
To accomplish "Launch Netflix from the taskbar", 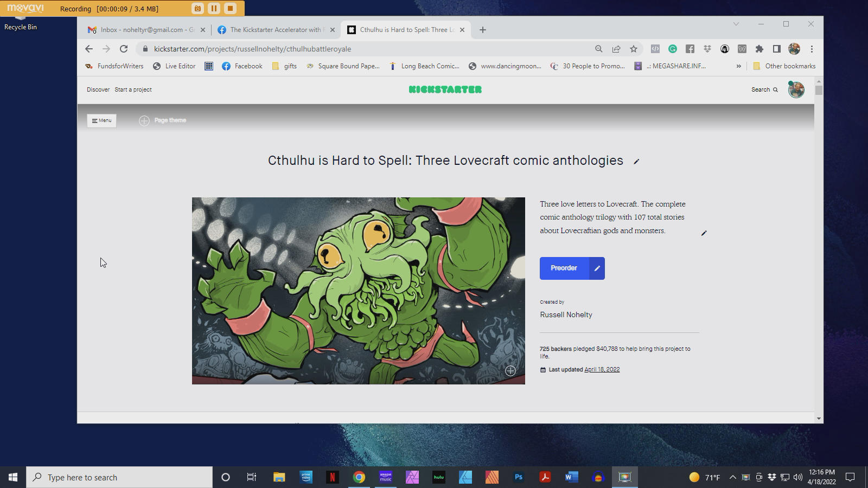I will coord(332,477).
